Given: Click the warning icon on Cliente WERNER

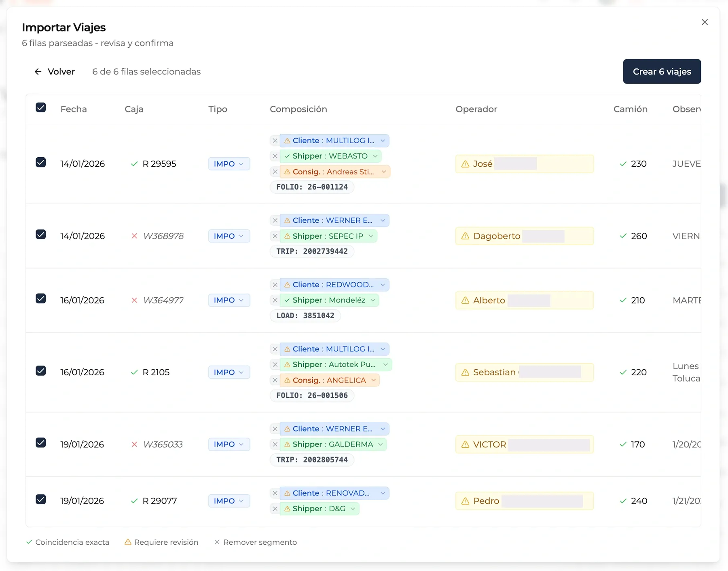Looking at the screenshot, I should [287, 220].
